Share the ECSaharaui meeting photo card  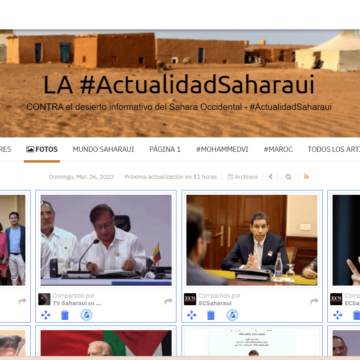pos(314,301)
